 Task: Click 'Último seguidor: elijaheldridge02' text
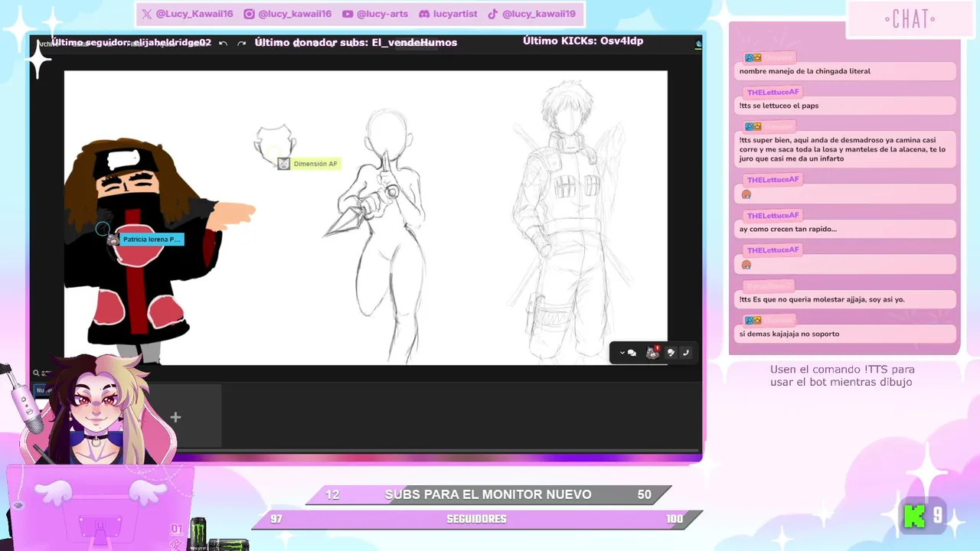131,43
